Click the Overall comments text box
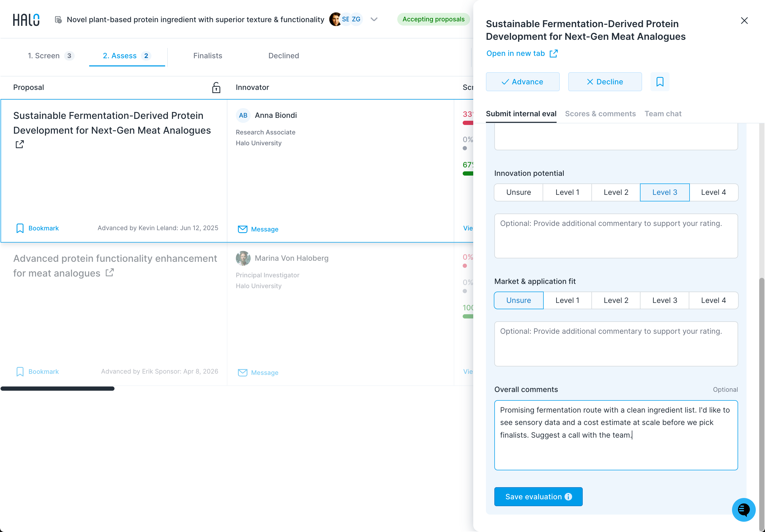The image size is (765, 532). coord(616,435)
